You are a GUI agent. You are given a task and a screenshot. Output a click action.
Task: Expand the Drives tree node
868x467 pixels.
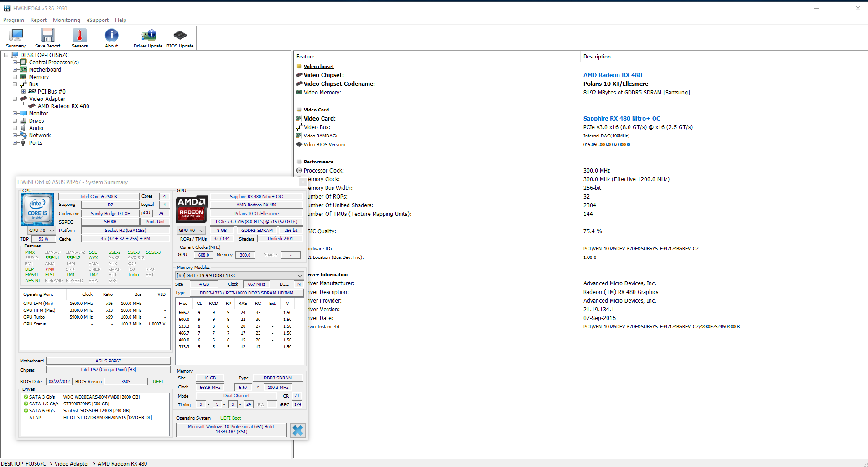[15, 121]
